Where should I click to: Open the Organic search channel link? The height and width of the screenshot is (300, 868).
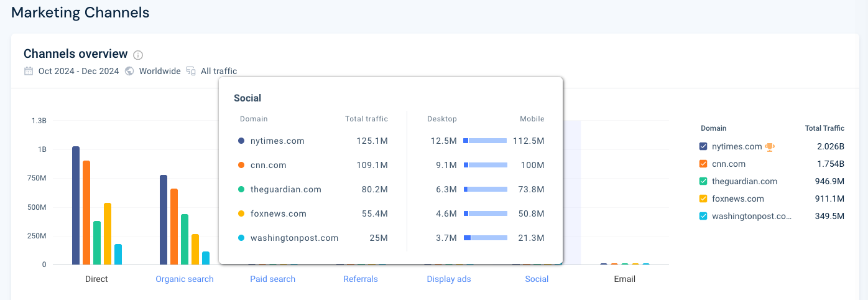[x=185, y=279]
